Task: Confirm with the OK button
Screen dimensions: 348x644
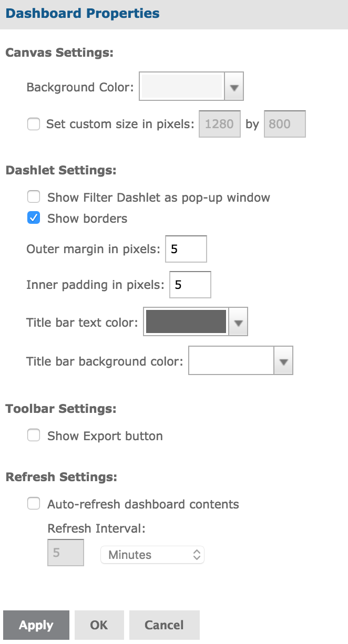Action: click(x=99, y=625)
